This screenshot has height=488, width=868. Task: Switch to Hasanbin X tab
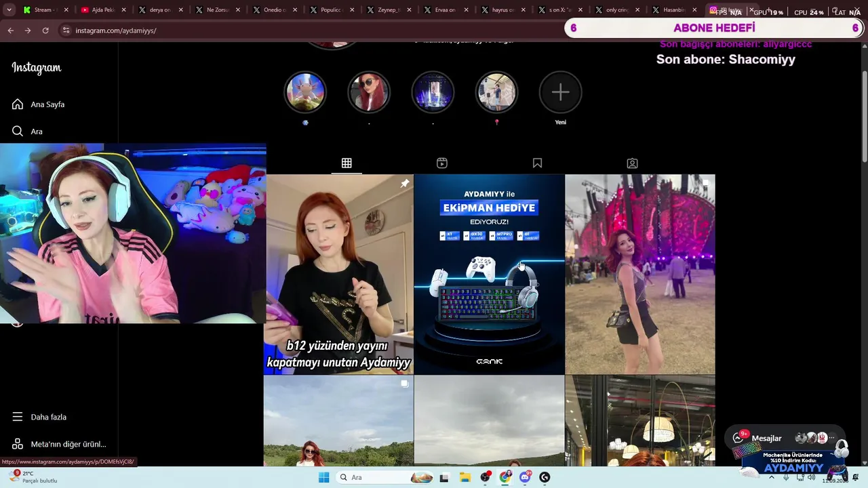(x=674, y=10)
